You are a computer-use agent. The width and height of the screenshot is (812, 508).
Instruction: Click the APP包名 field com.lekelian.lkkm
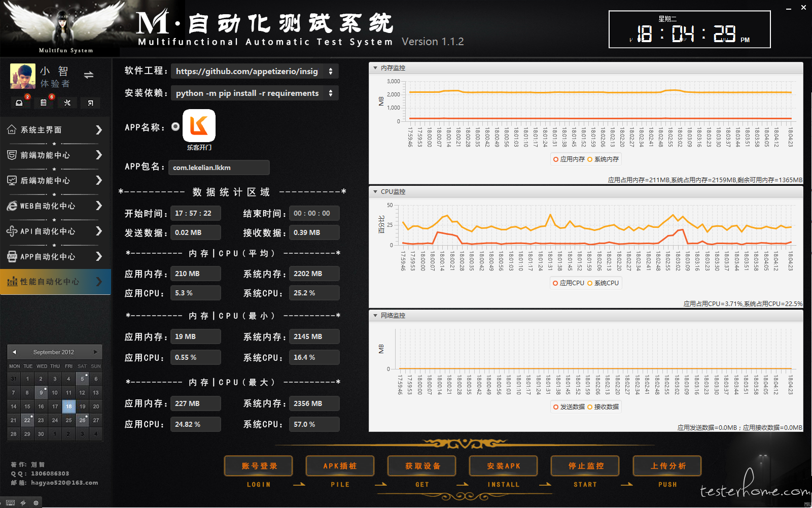pyautogui.click(x=219, y=167)
